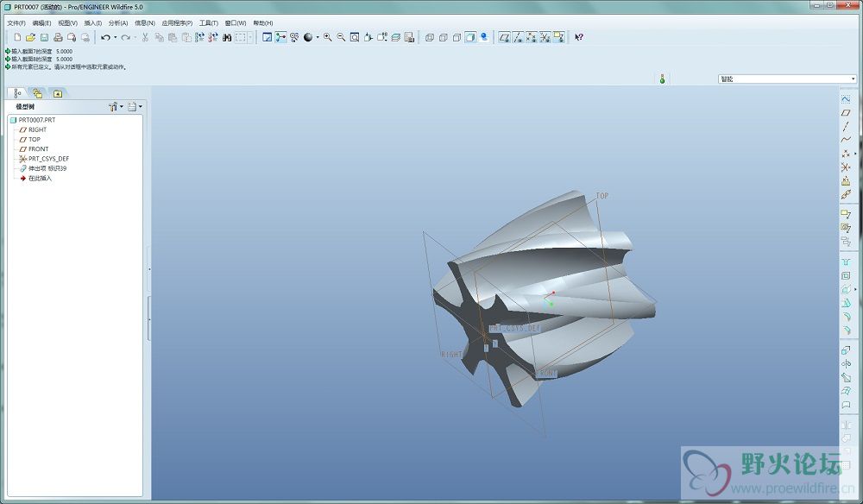Image resolution: width=863 pixels, height=504 pixels.
Task: Select PRT_CSYS_DEF in model tree
Action: [48, 159]
